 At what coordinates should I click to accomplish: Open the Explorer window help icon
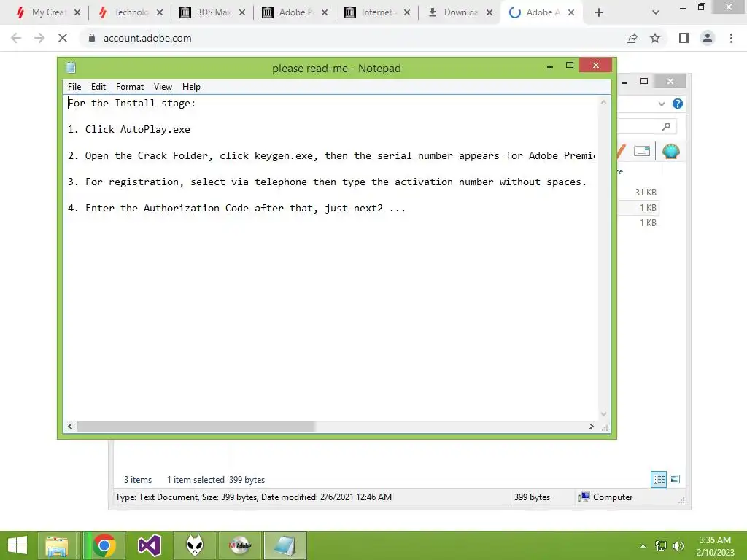point(678,104)
